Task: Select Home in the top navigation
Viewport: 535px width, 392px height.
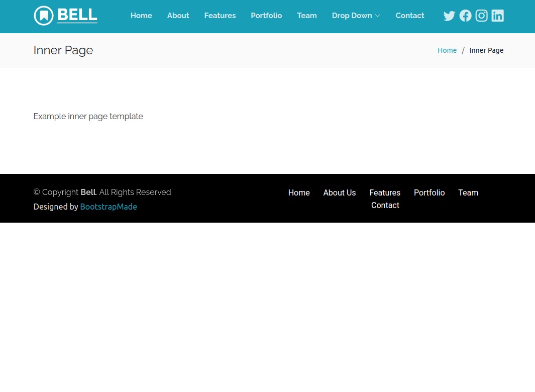Action: (141, 16)
